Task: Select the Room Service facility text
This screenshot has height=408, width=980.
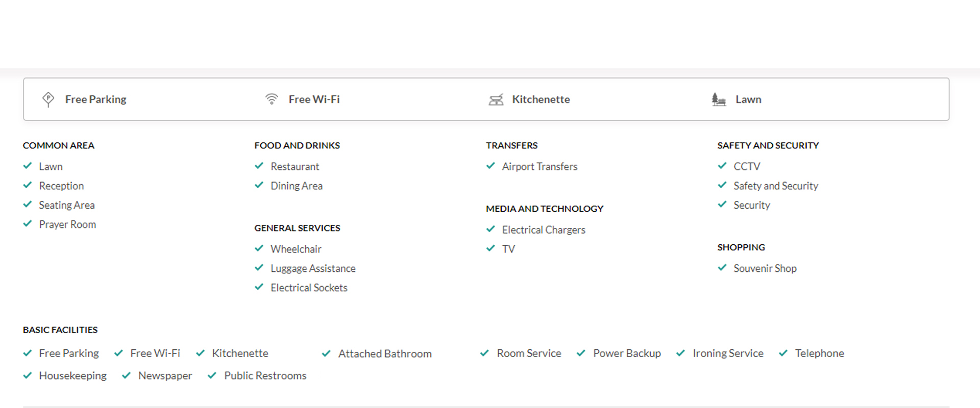Action: (529, 353)
